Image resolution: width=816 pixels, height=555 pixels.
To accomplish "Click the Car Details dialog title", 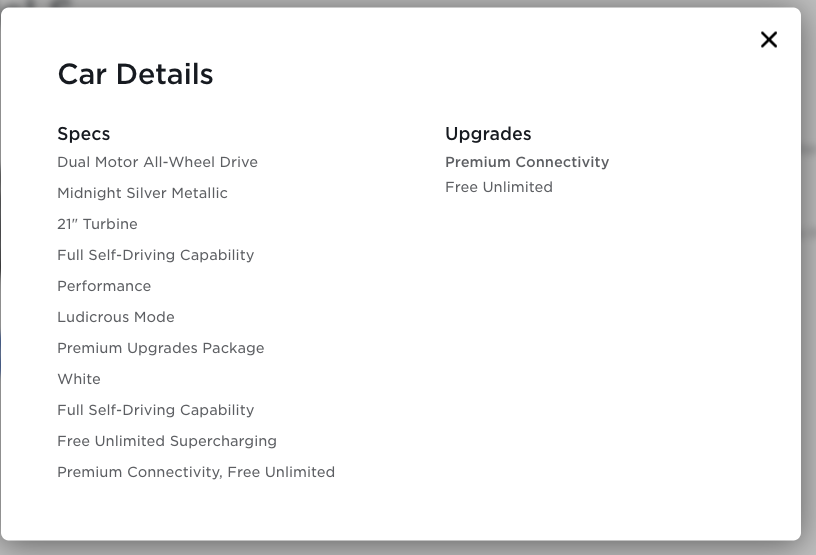I will tap(135, 74).
